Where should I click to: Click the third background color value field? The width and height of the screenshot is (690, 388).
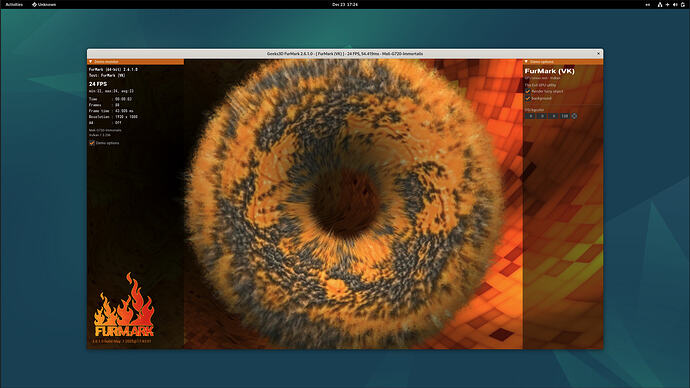click(553, 116)
